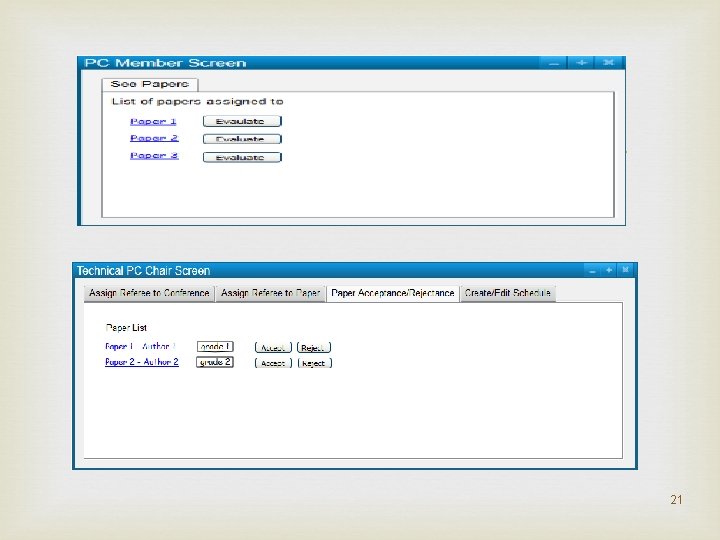Image resolution: width=720 pixels, height=540 pixels.
Task: Switch to Assign Referee to Conference tab
Action: pyautogui.click(x=149, y=293)
